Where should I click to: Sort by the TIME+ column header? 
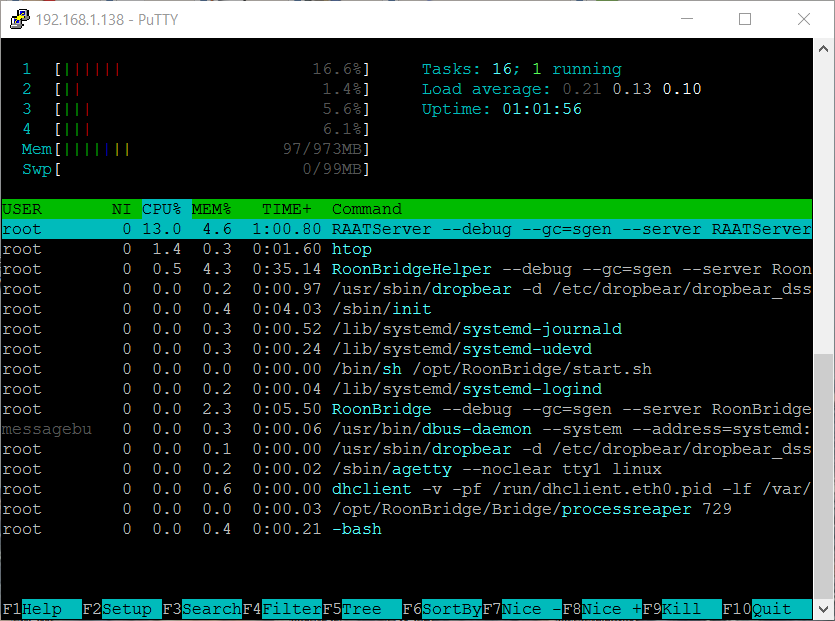[286, 209]
